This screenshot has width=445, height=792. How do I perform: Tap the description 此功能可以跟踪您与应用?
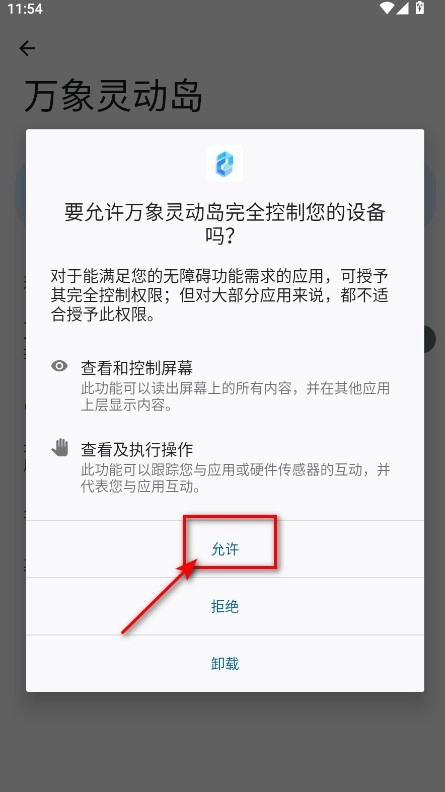pos(235,478)
